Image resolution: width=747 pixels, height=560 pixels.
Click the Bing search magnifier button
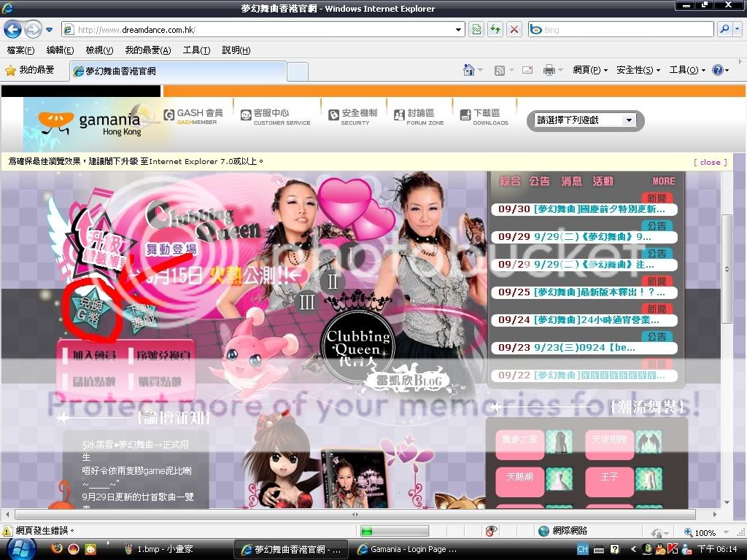point(724,30)
